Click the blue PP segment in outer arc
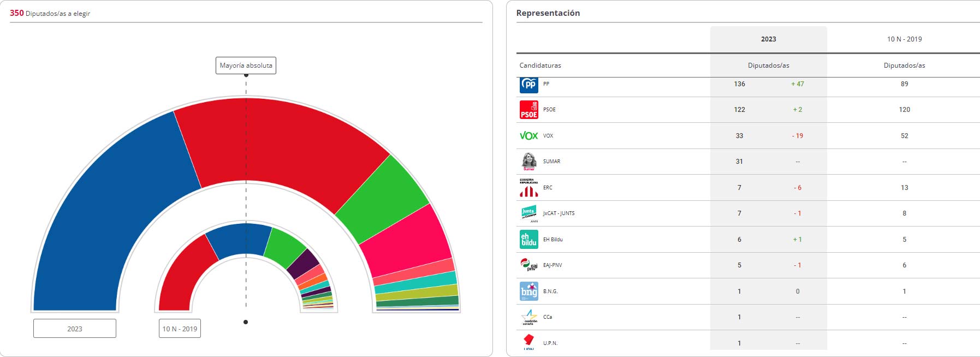 [109, 218]
